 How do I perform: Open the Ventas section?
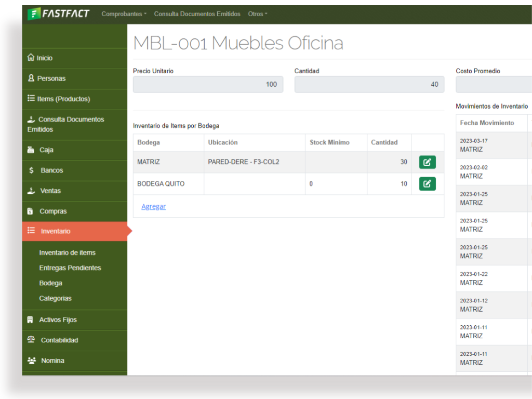[x=75, y=191]
